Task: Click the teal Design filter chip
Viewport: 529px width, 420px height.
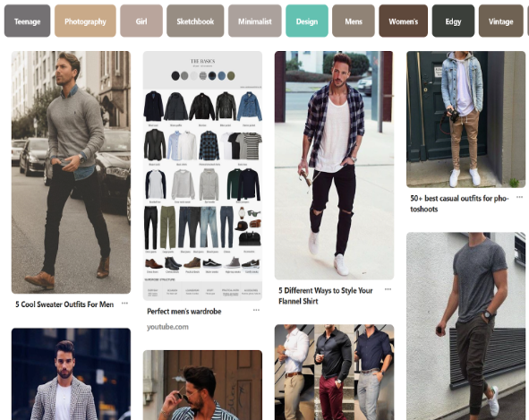Action: pyautogui.click(x=307, y=21)
